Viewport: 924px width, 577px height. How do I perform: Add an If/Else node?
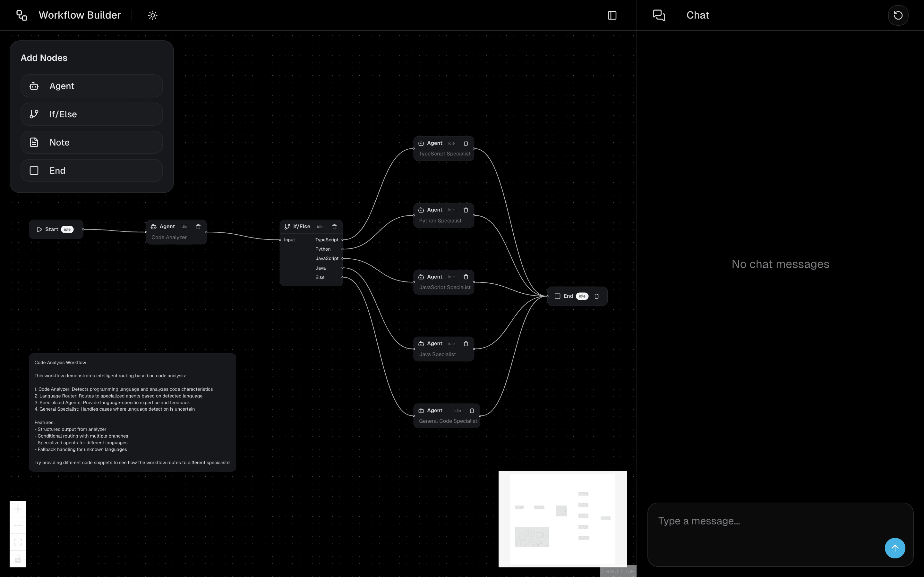click(91, 114)
